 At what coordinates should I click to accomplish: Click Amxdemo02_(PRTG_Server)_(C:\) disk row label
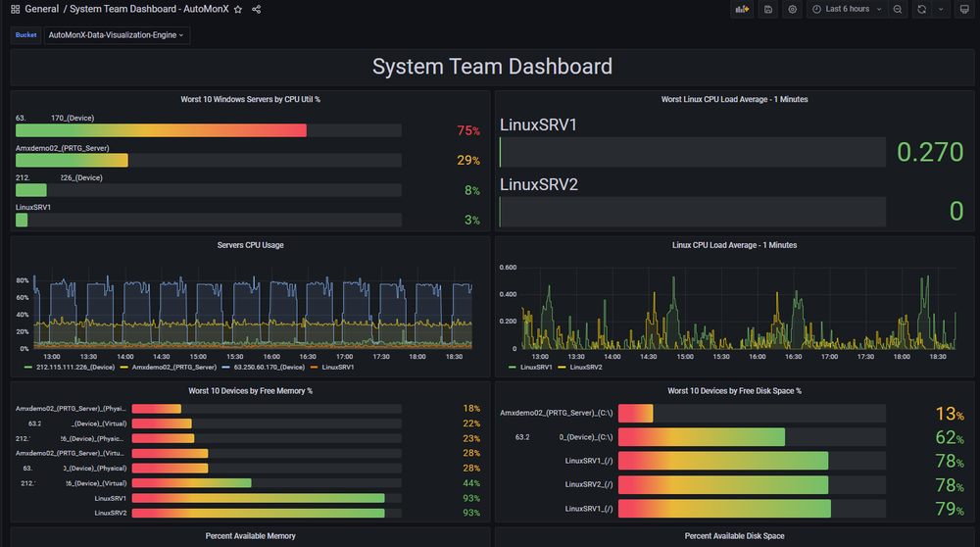[x=557, y=414]
